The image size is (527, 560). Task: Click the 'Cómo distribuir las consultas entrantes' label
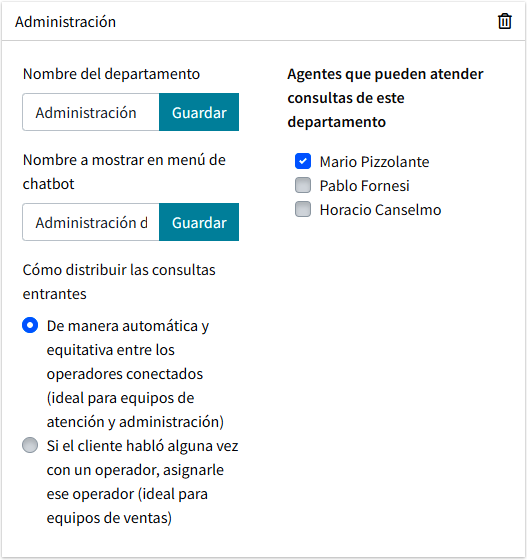(119, 282)
